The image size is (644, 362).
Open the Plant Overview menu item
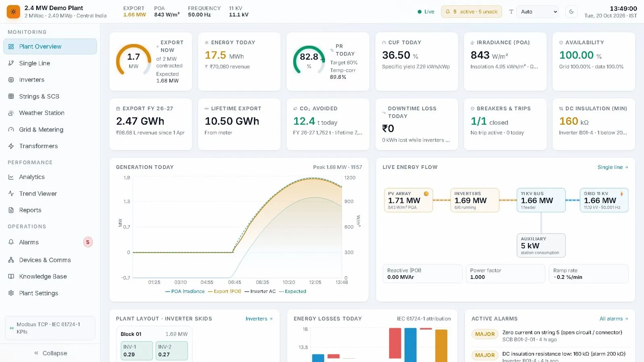50,46
